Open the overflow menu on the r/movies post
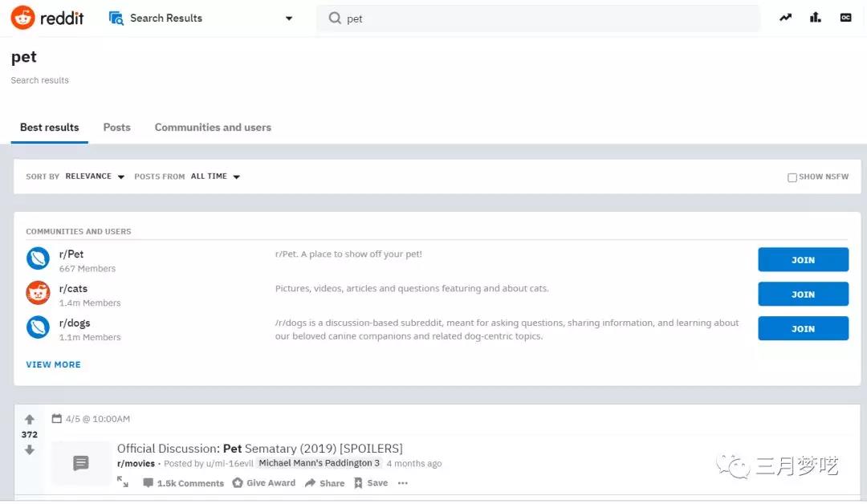This screenshot has height=504, width=867. click(402, 482)
